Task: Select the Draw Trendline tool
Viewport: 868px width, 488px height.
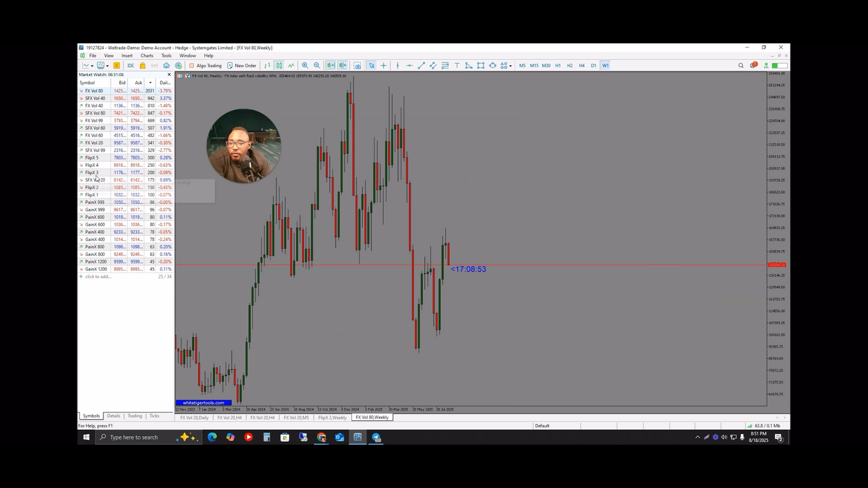Action: (420, 65)
